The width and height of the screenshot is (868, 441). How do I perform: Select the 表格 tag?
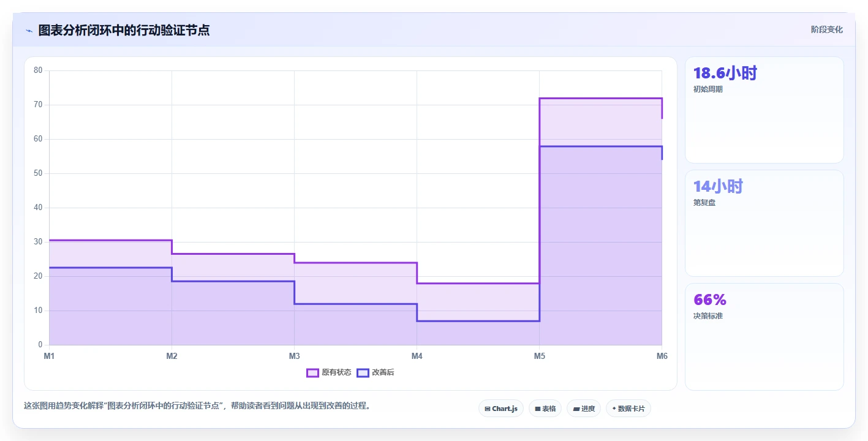(x=545, y=409)
